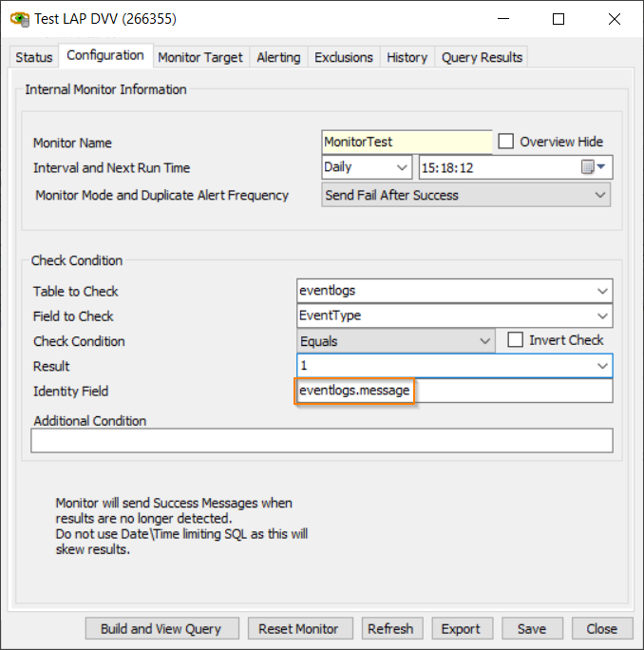Open the Monitor Target tab
This screenshot has width=644, height=650.
[x=200, y=57]
